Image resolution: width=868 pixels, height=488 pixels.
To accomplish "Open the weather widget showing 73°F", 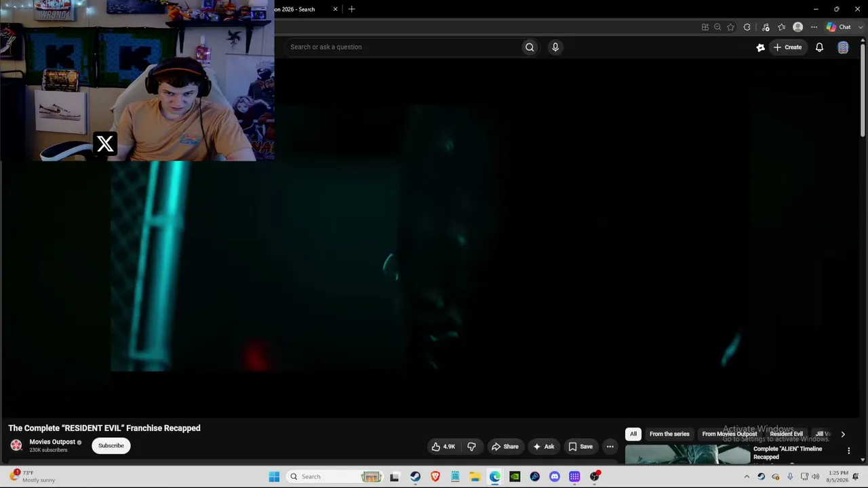I will pyautogui.click(x=33, y=476).
